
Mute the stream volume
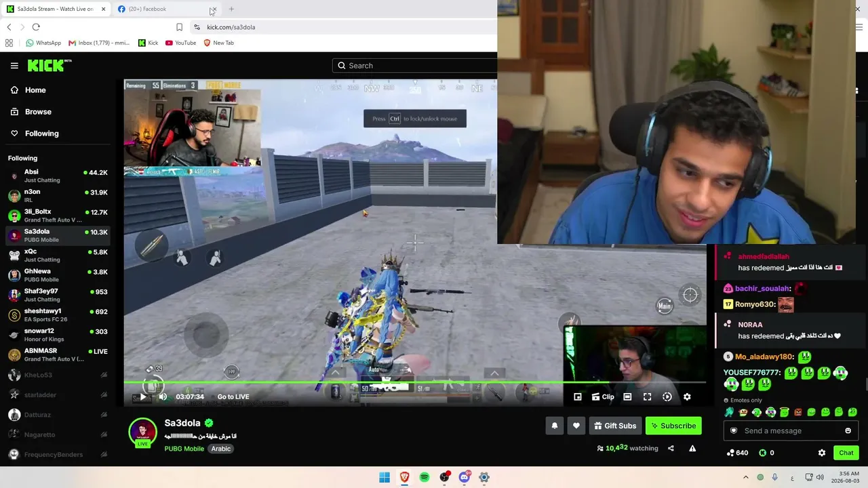(163, 397)
